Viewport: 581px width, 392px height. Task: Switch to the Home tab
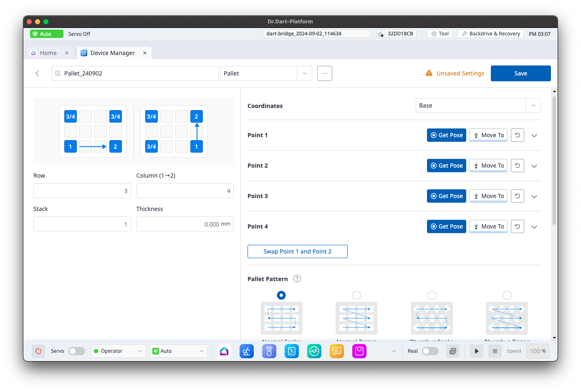coord(48,53)
